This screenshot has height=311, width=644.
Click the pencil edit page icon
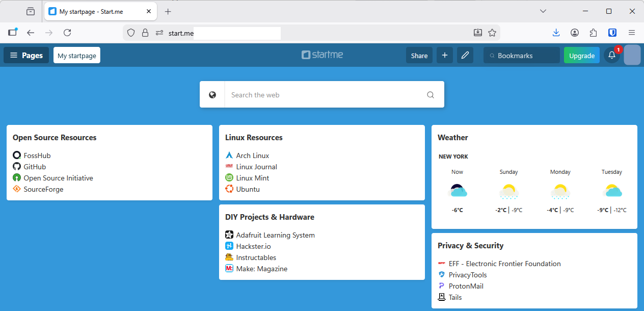pyautogui.click(x=465, y=56)
